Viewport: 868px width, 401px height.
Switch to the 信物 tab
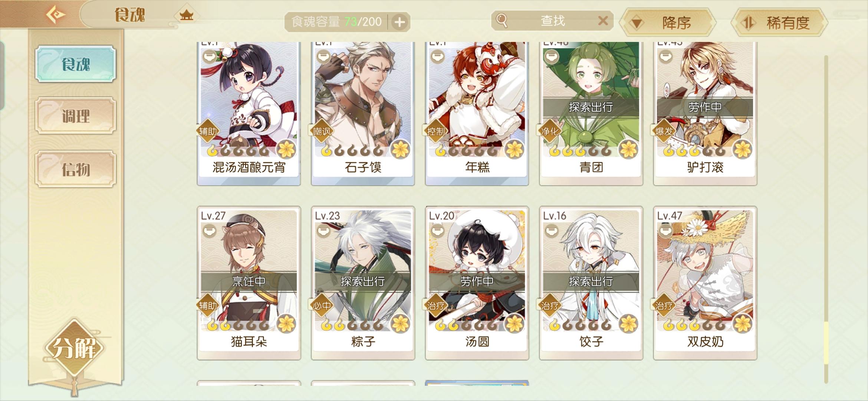76,169
